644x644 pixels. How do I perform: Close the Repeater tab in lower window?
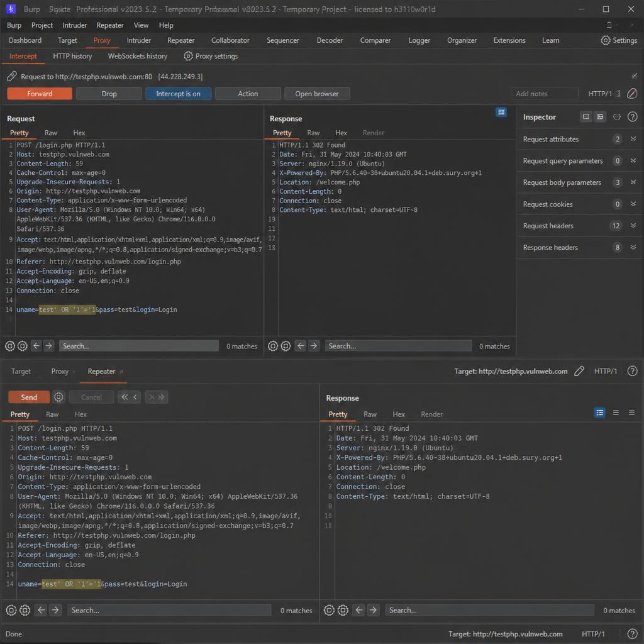tap(121, 372)
